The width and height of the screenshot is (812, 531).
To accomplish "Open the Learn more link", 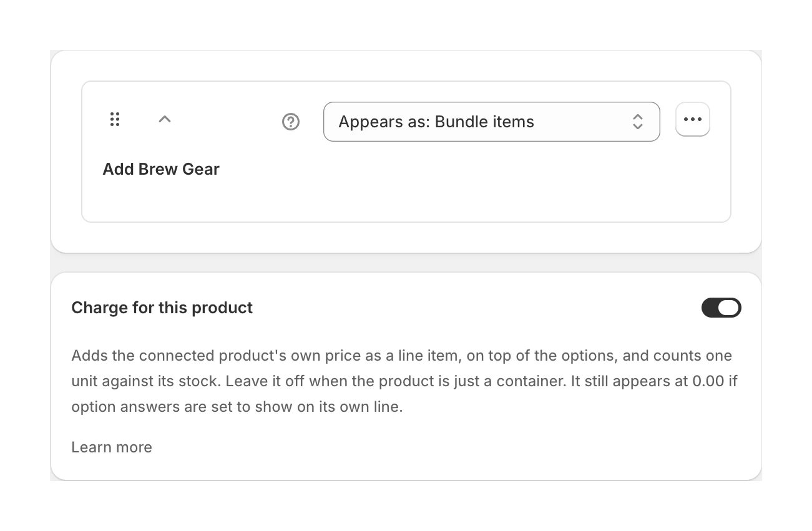I will [112, 447].
